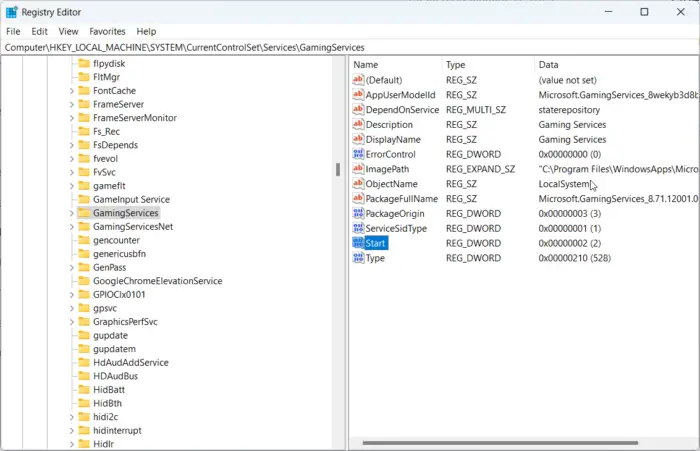
Task: Click the GamingServices folder icon
Action: pos(84,213)
